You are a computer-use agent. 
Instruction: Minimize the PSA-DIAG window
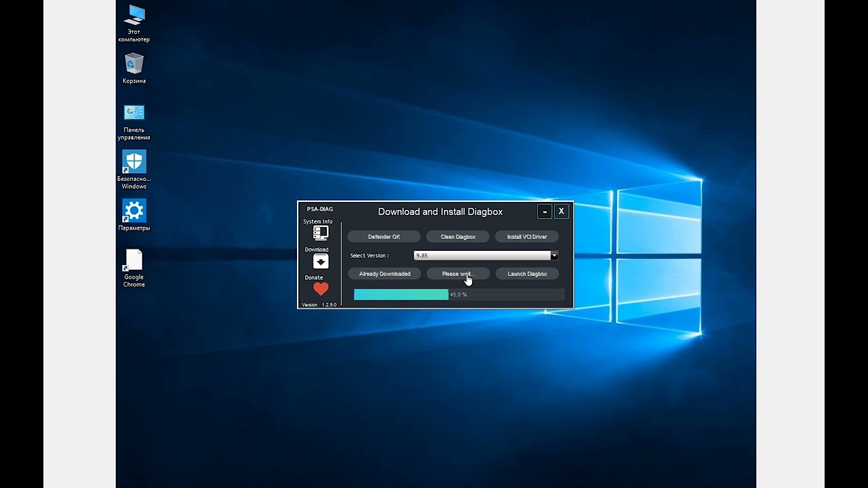(x=545, y=211)
